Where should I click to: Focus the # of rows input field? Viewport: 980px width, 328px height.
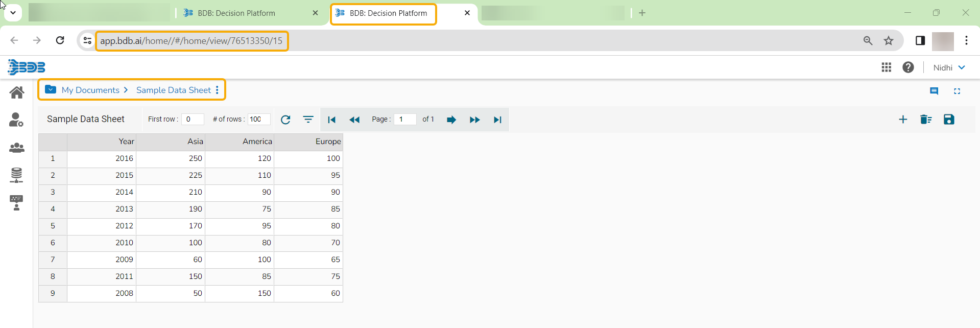click(259, 119)
